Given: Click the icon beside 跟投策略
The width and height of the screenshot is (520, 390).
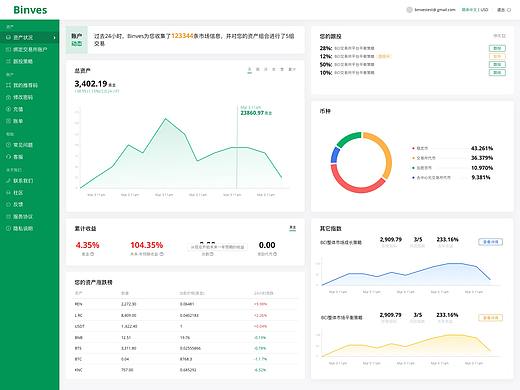Looking at the screenshot, I should (9, 61).
